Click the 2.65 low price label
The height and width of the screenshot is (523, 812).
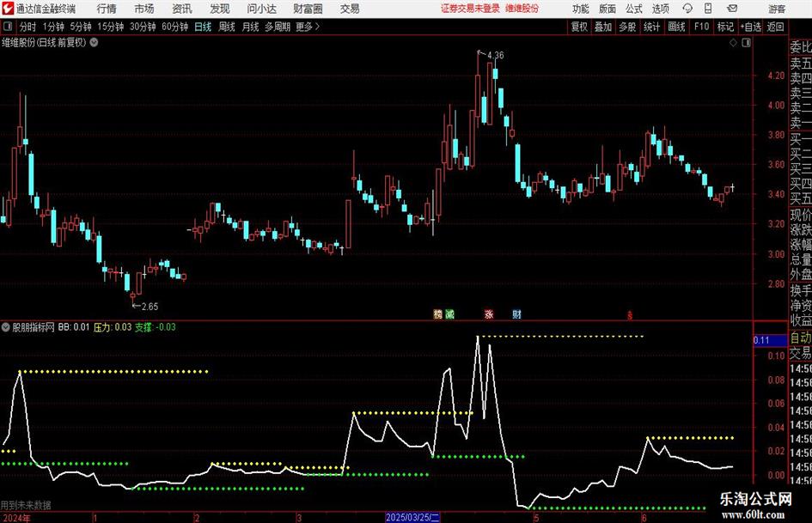coord(150,306)
